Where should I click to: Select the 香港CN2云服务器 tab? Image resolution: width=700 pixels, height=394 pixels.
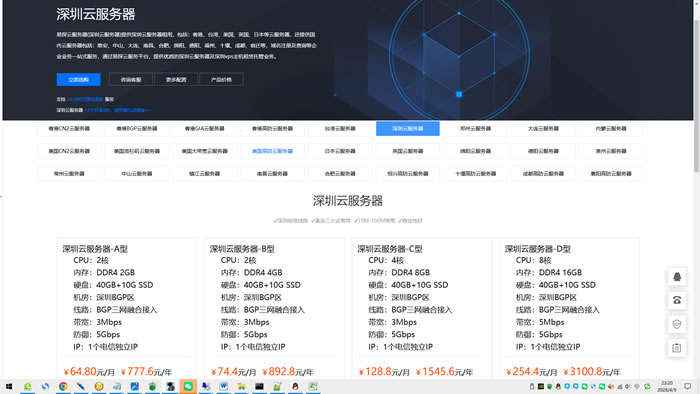[69, 129]
